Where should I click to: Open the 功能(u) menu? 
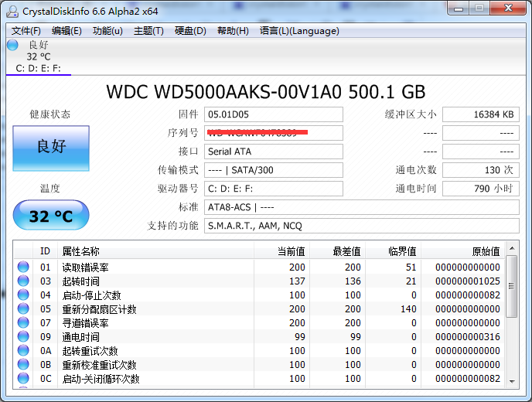tap(107, 31)
